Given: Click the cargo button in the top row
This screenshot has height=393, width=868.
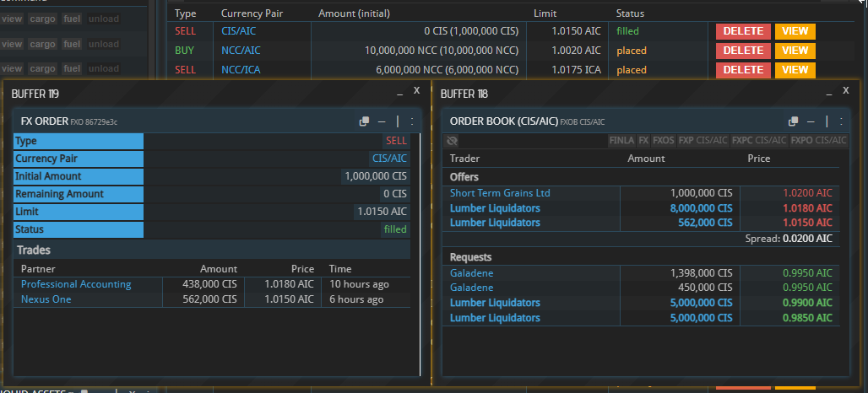Looking at the screenshot, I should click(x=41, y=19).
